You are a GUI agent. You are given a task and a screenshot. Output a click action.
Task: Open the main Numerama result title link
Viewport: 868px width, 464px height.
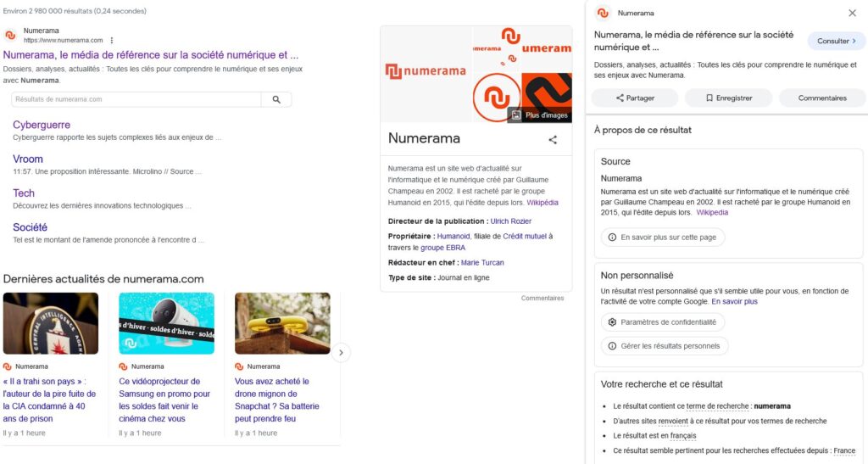(151, 55)
